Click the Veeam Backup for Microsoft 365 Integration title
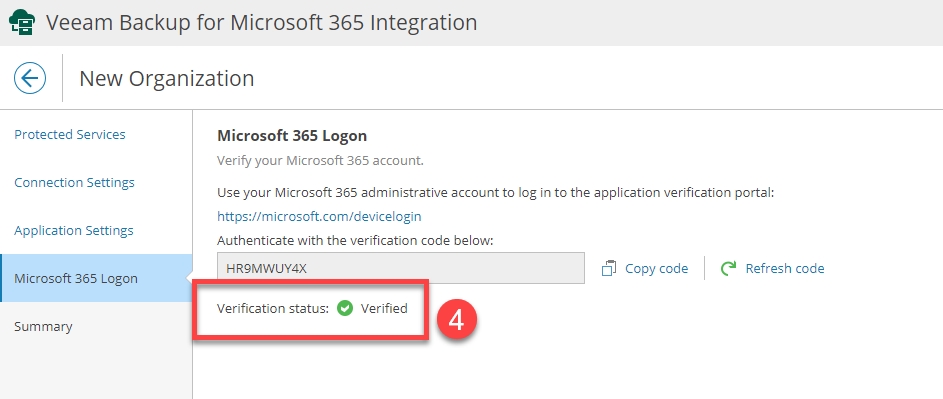 tap(262, 22)
